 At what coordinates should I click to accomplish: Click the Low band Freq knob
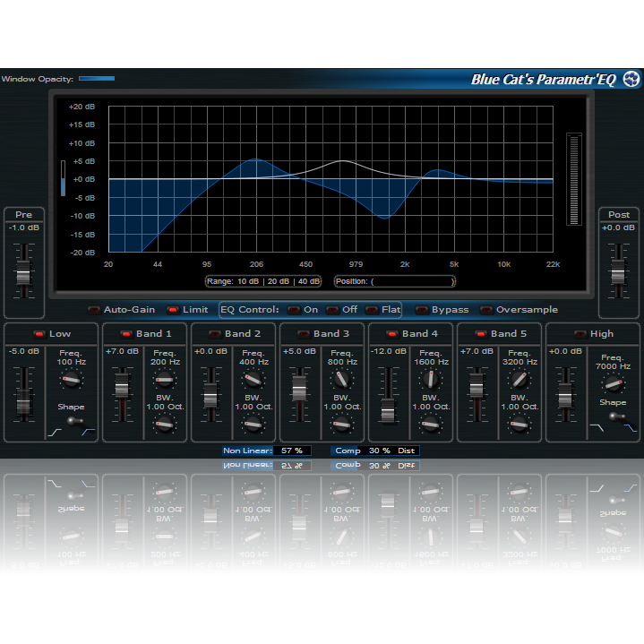[71, 380]
